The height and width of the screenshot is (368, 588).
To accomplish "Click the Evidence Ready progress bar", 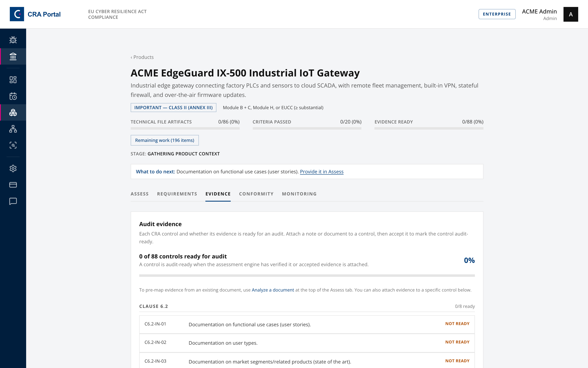I will coord(429,128).
